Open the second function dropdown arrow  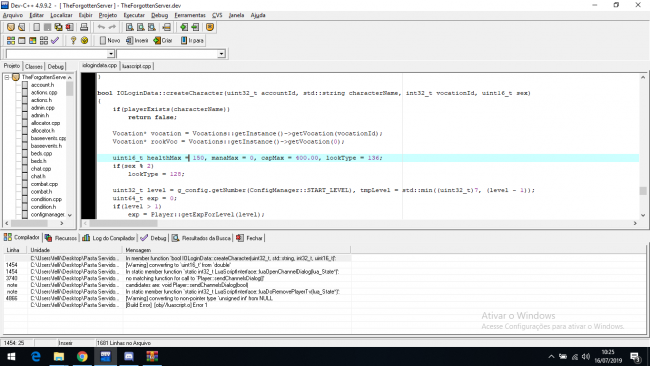(x=221, y=54)
